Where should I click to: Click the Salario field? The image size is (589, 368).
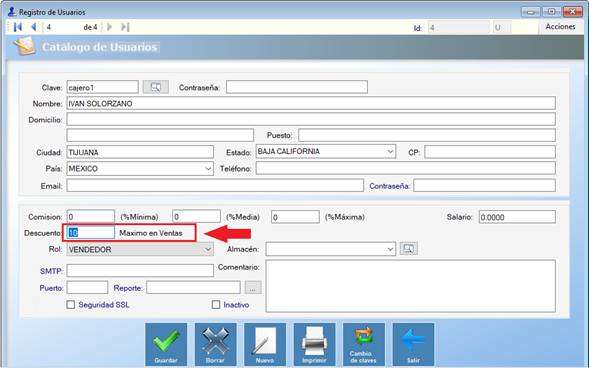pos(517,217)
